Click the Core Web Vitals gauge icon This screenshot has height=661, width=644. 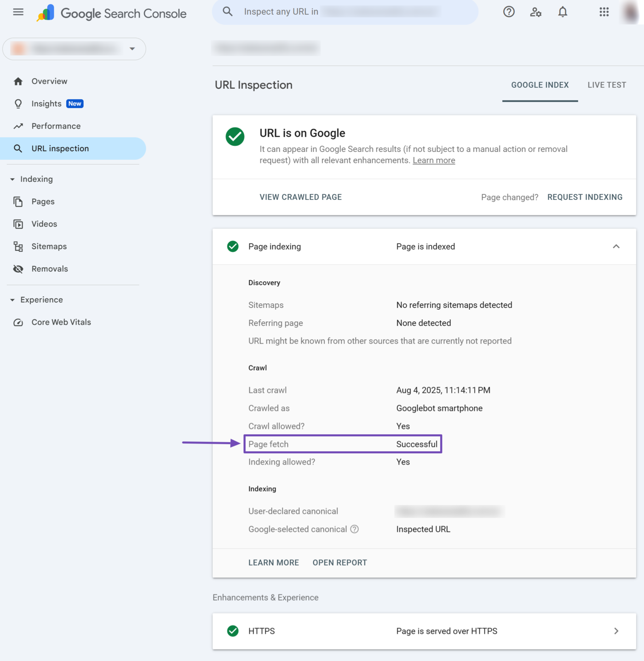[18, 322]
